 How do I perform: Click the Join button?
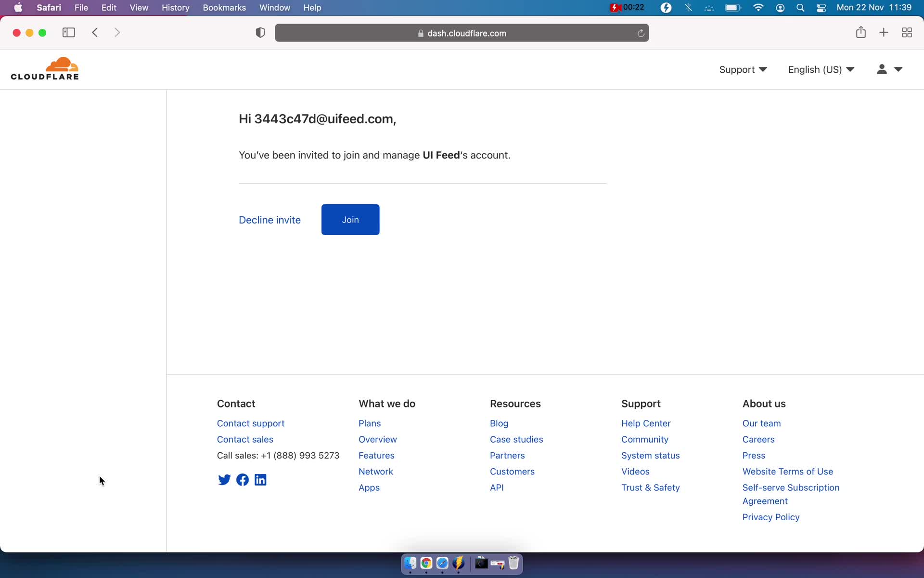coord(350,220)
